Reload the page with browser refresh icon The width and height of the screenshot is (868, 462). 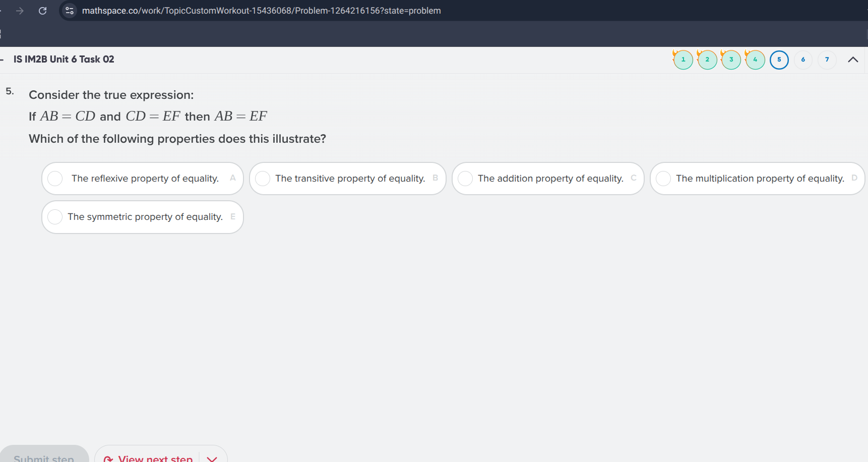point(43,11)
